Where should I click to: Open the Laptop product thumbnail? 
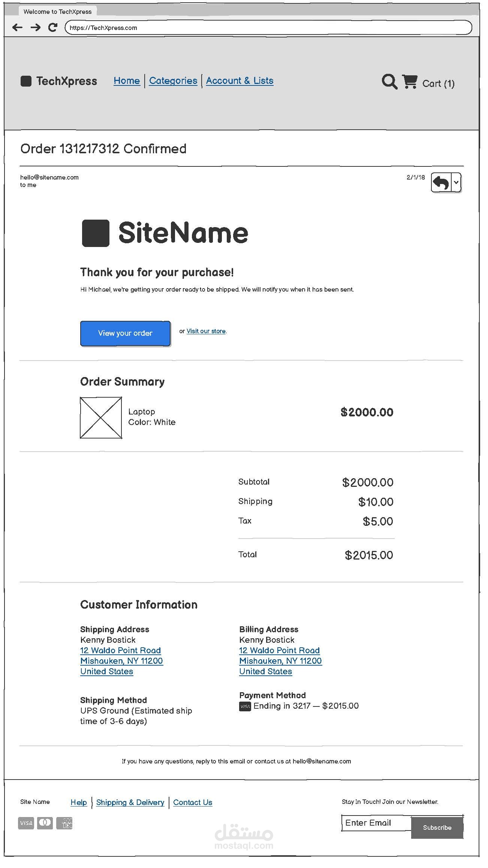[x=101, y=418]
